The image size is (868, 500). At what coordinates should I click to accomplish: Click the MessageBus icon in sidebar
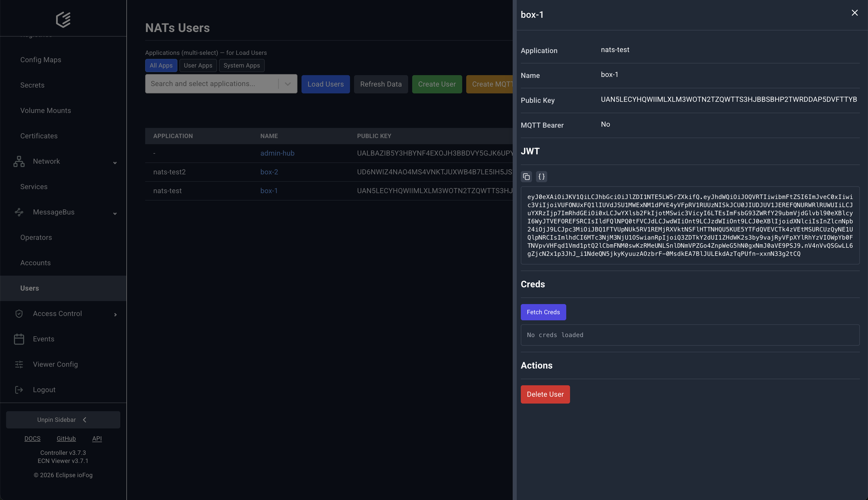click(x=19, y=212)
